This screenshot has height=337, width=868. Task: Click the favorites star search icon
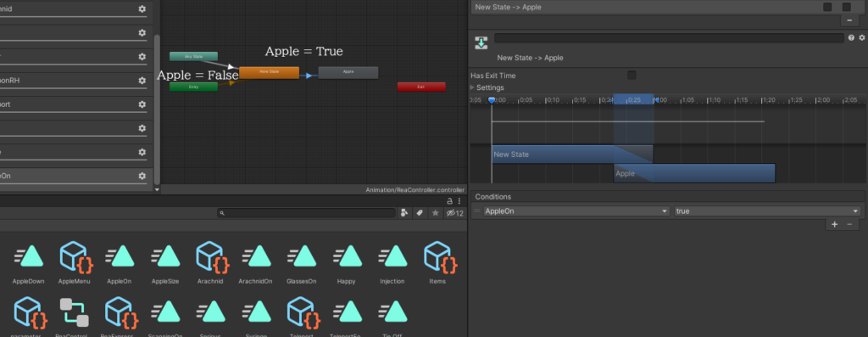(435, 213)
